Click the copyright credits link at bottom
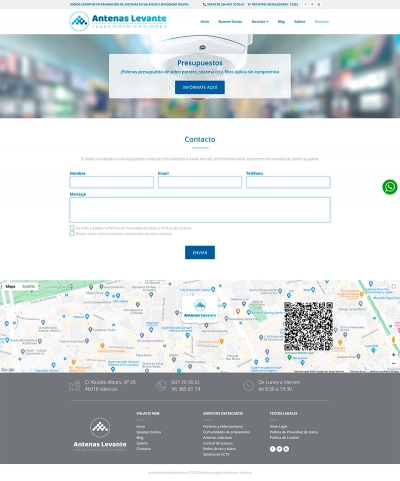Image resolution: width=400 pixels, height=481 pixels. point(200,473)
